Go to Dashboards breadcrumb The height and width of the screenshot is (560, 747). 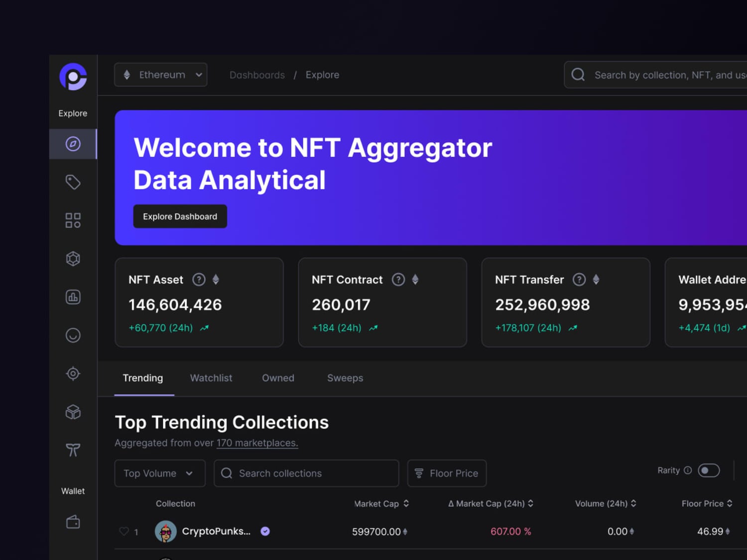pos(257,75)
